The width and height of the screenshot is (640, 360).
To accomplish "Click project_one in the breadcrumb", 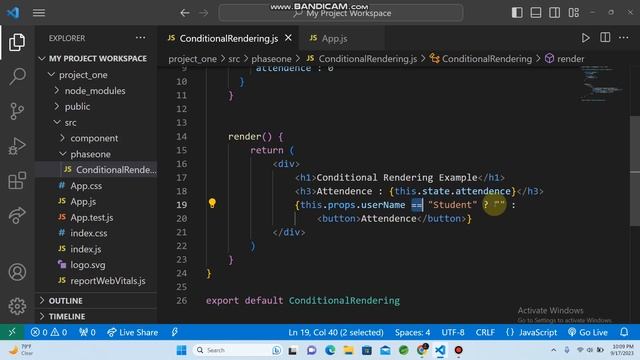I will tap(192, 59).
